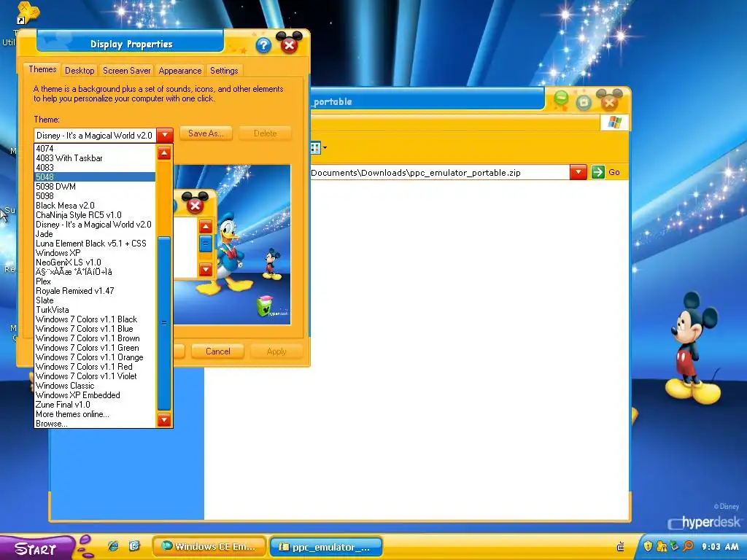The image size is (747, 560).
Task: Click the theme list scroll-up arrow
Action: click(164, 153)
